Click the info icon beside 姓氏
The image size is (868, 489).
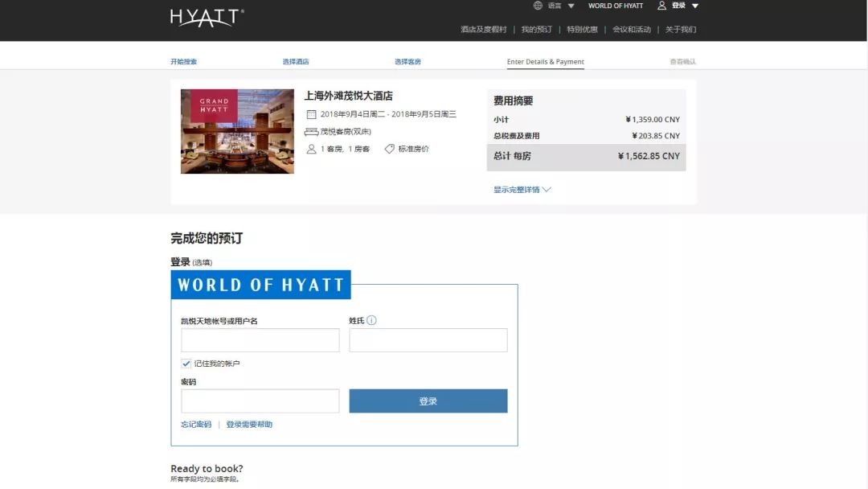pyautogui.click(x=371, y=320)
